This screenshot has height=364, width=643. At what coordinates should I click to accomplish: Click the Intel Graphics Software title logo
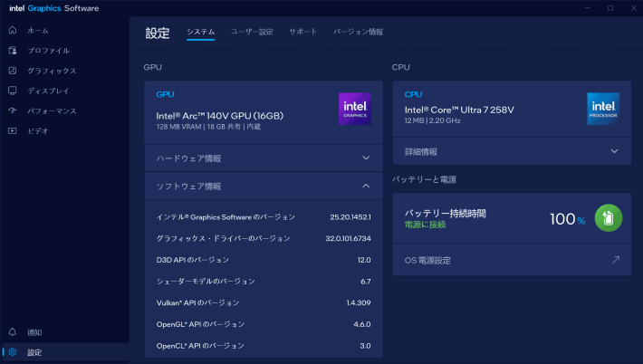coord(53,8)
